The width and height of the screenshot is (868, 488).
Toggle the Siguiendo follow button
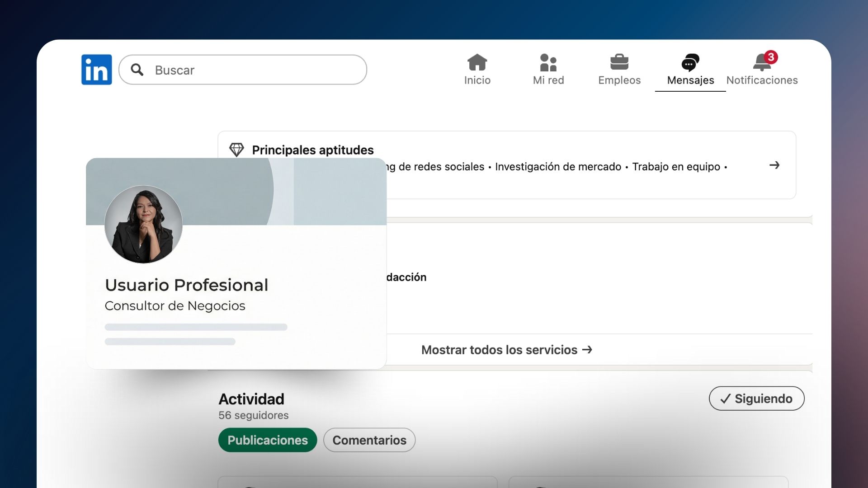click(756, 399)
